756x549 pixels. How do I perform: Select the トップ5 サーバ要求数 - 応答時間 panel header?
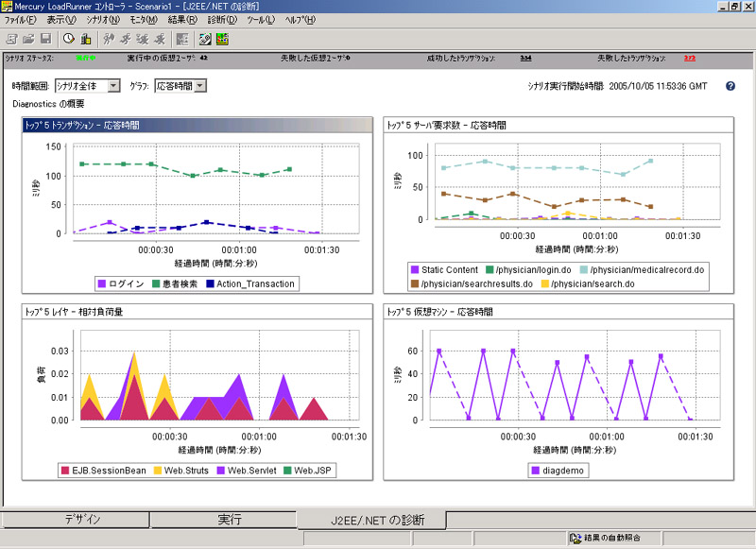click(558, 126)
